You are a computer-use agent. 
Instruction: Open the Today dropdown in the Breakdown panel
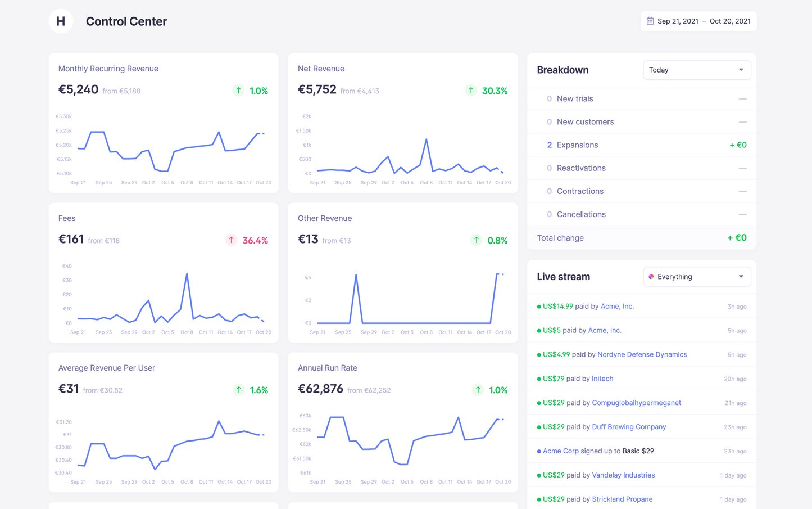[697, 70]
